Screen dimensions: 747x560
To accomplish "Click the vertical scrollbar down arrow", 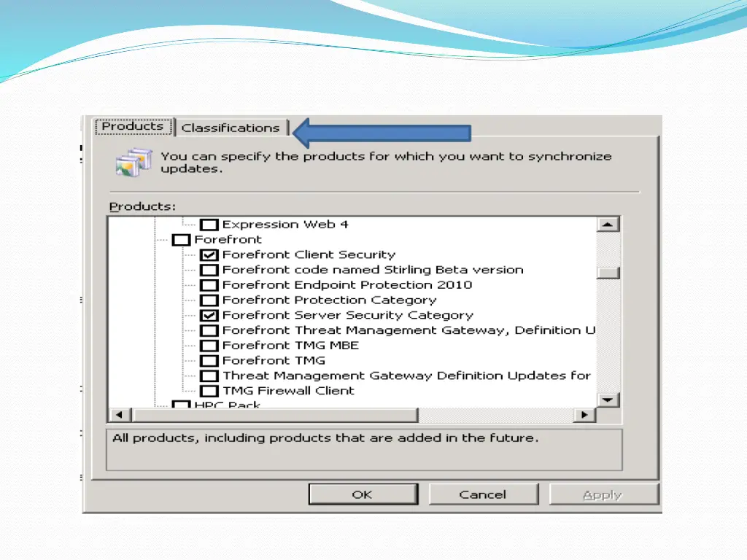I will [608, 400].
